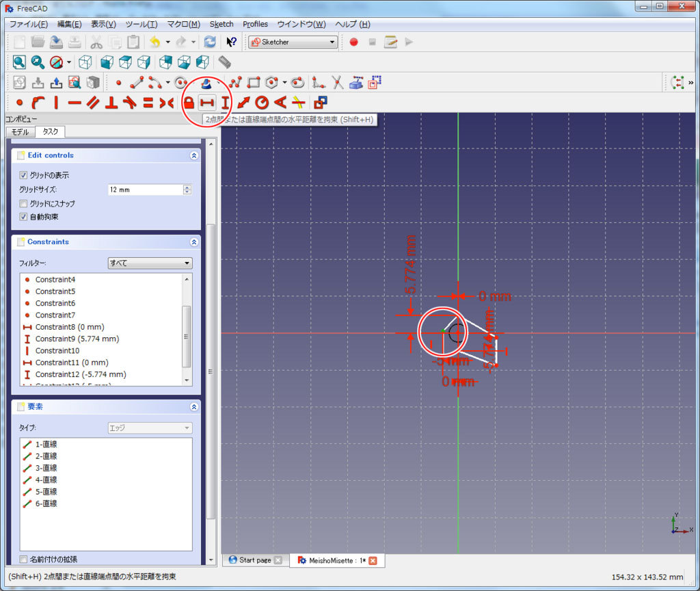
Task: Select Constraint9 (5.774 mm) in the list
Action: (77, 339)
